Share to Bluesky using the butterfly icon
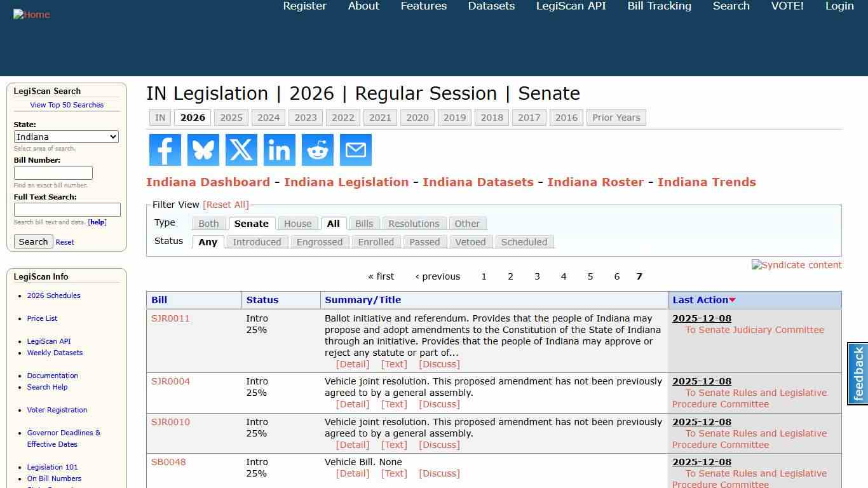The image size is (868, 488). tap(203, 150)
